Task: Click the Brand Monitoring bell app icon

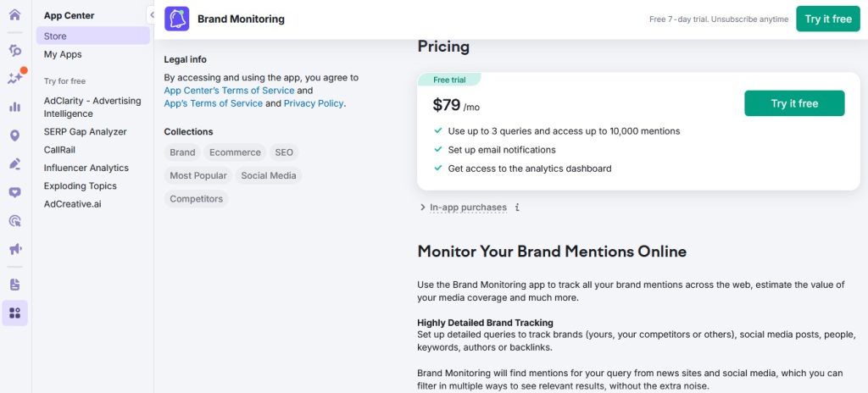Action: click(176, 19)
